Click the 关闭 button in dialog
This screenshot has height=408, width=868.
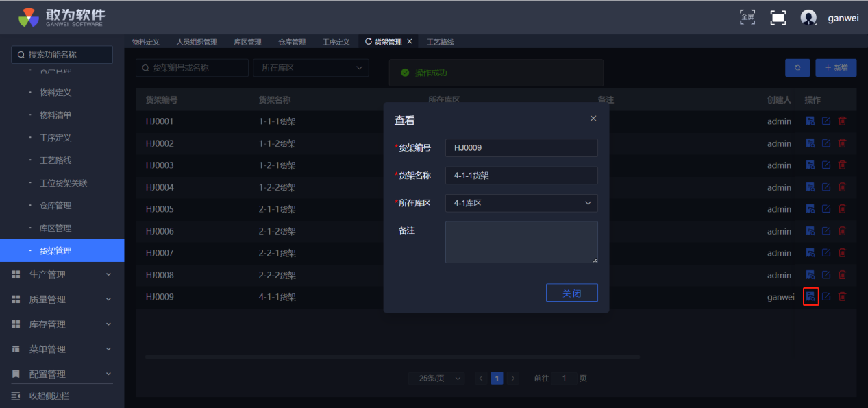pos(572,293)
